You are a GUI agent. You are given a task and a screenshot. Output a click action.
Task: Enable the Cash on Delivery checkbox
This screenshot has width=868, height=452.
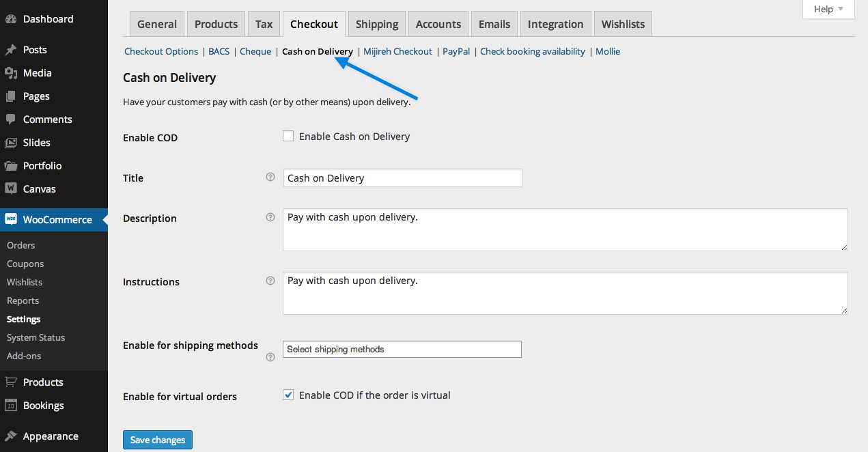click(288, 135)
